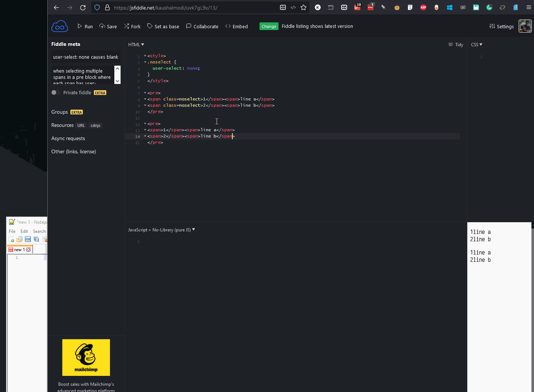This screenshot has height=392, width=534.
Task: Open the AdBlock Plus extension
Action: pyautogui.click(x=423, y=7)
